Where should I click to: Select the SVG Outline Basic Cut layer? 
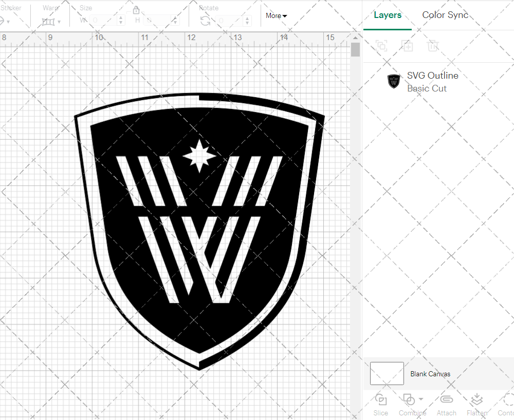coord(432,81)
